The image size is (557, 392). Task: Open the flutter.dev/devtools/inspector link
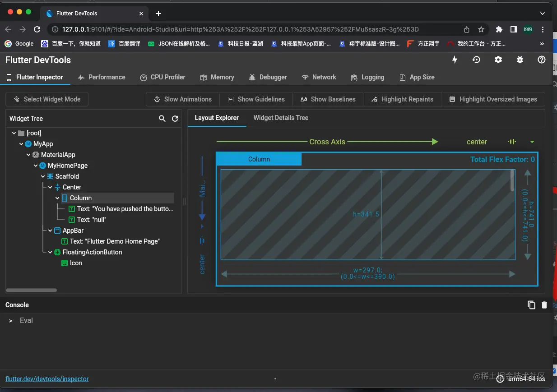pos(47,379)
